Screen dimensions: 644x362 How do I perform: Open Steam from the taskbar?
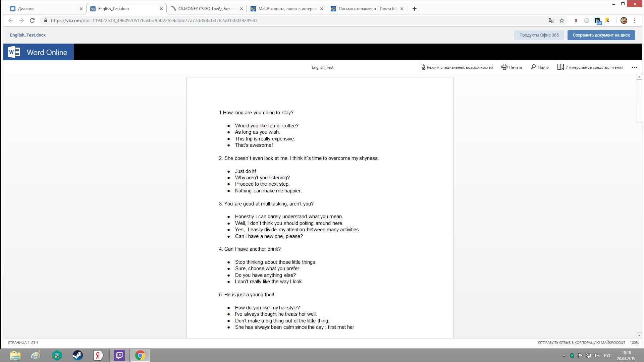click(77, 355)
